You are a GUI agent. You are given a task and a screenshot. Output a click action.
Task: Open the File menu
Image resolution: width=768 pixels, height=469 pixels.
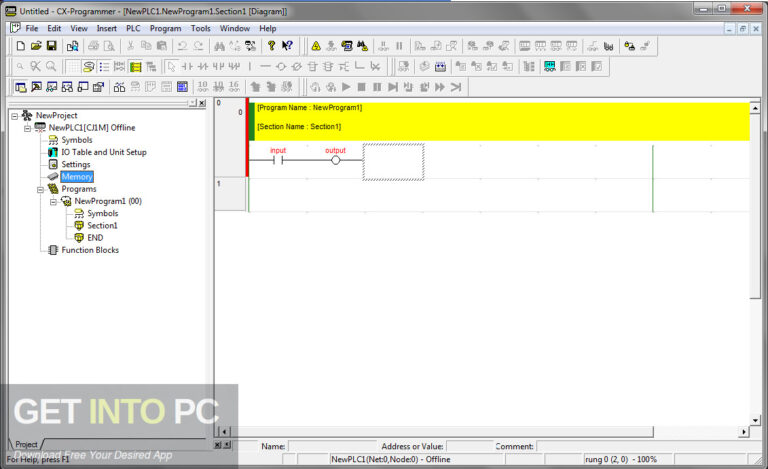point(31,28)
